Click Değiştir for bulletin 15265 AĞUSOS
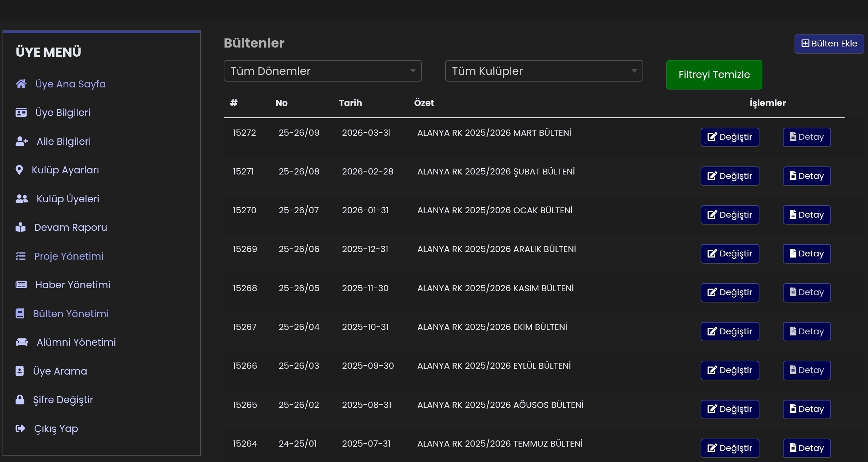This screenshot has height=462, width=868. coord(729,409)
